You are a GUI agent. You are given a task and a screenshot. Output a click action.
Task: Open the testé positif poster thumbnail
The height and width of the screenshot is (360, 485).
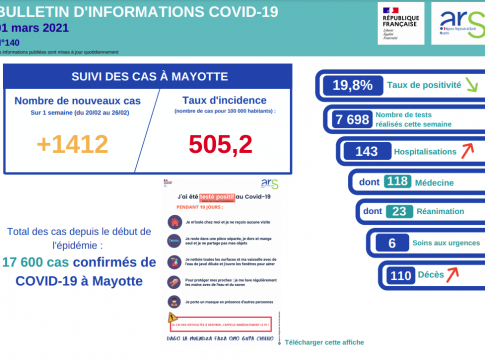pos(221,262)
